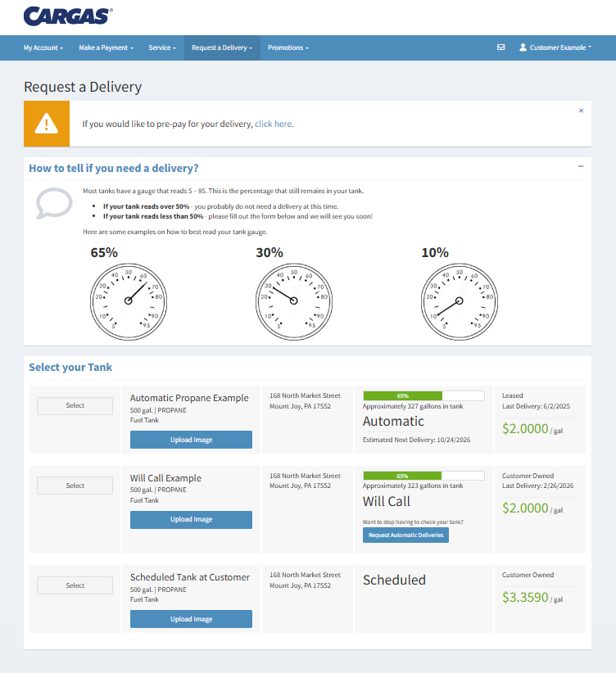Dismiss the pre-pay notice with X
The height and width of the screenshot is (673, 616).
(582, 111)
